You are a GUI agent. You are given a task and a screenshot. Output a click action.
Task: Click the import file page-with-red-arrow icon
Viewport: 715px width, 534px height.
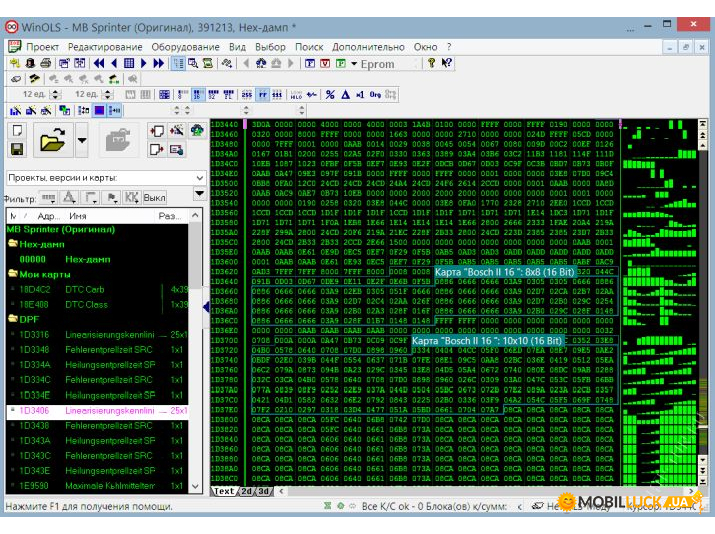[x=156, y=131]
